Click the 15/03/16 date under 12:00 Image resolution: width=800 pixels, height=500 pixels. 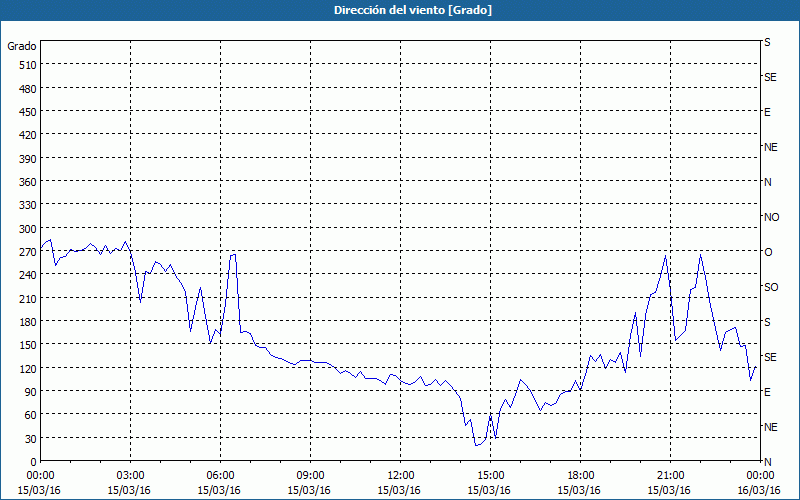(399, 490)
